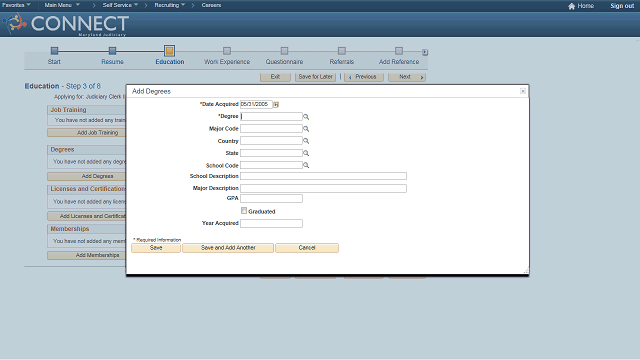Click Save and Add Another
This screenshot has height=360, width=640.
(x=228, y=248)
